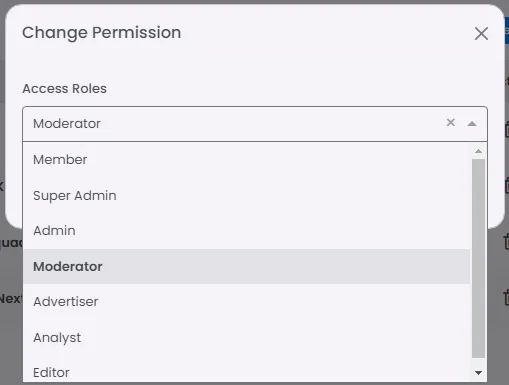
Task: Click the trash icon beside the Moderator field
Action: point(507,129)
